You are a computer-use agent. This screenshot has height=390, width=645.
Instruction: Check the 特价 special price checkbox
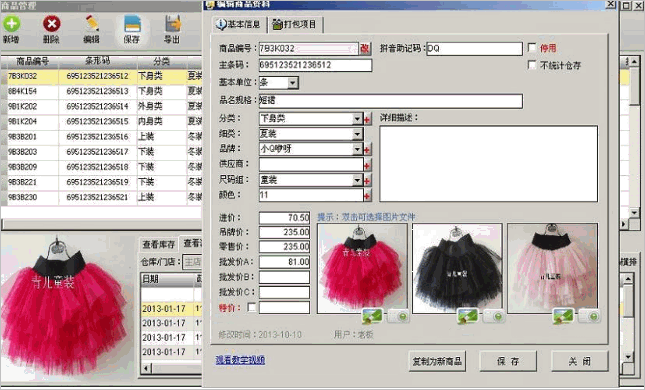[x=251, y=307]
